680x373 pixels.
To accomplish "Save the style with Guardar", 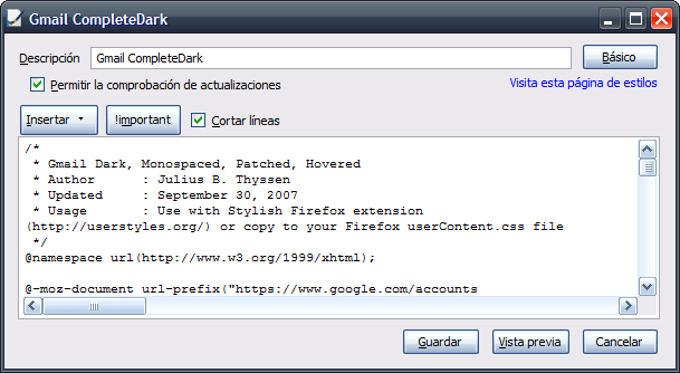I will click(x=441, y=342).
